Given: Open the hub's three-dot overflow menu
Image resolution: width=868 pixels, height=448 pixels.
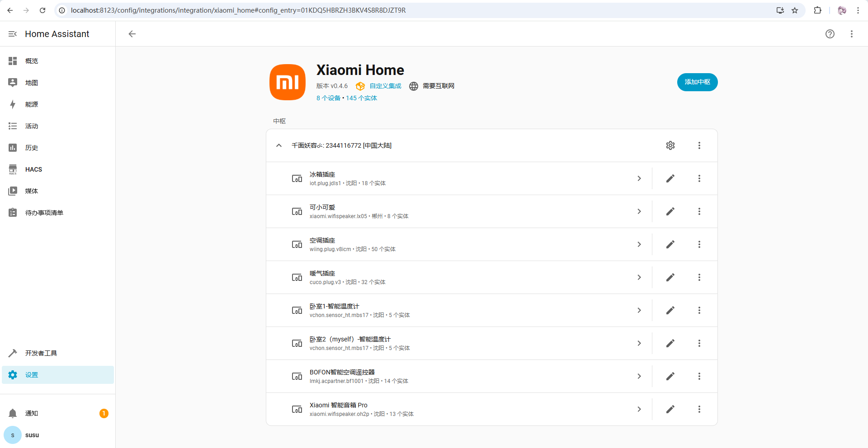Looking at the screenshot, I should point(699,145).
